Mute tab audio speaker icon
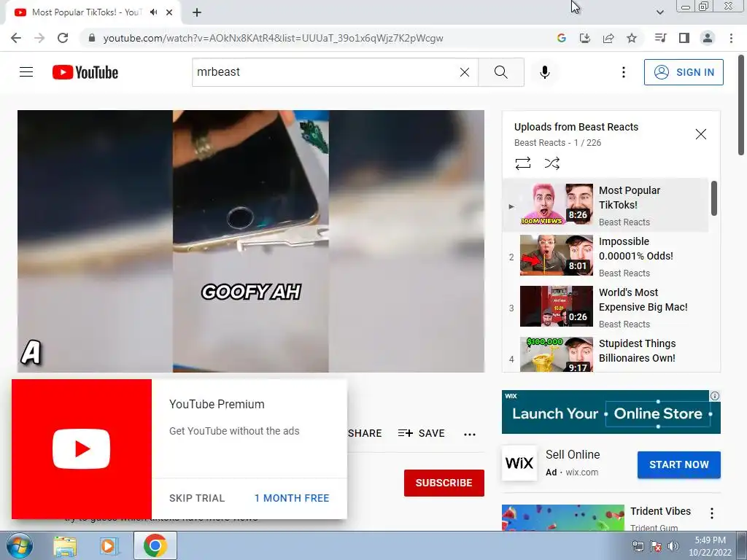 click(x=153, y=12)
